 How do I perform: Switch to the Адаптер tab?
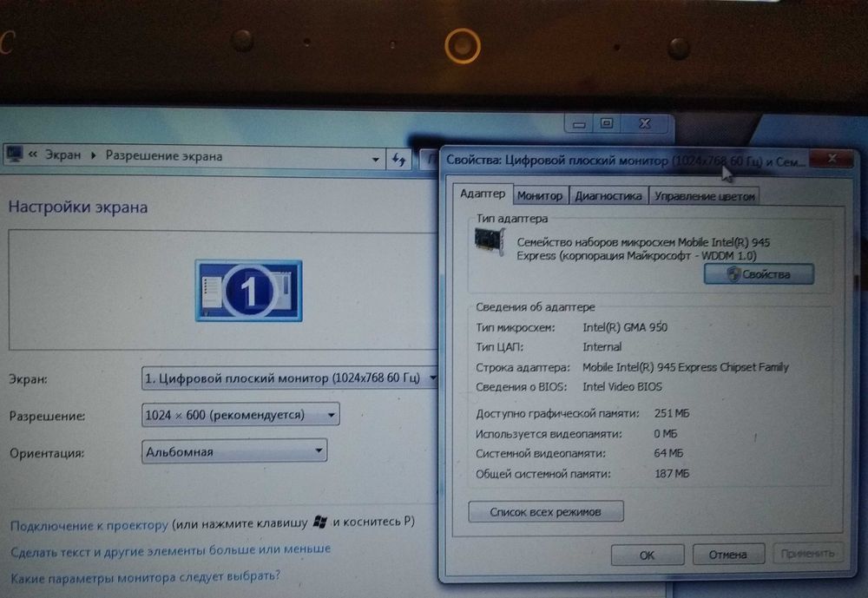(483, 194)
